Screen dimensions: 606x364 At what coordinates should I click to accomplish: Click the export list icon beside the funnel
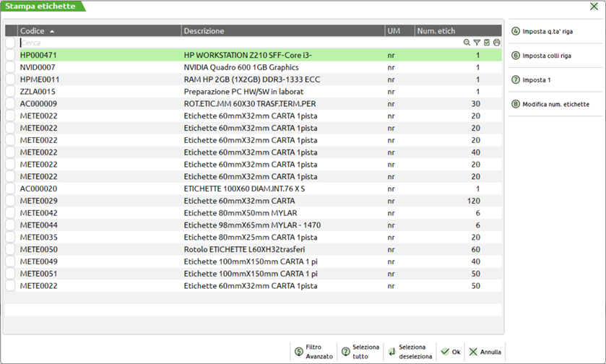point(487,43)
